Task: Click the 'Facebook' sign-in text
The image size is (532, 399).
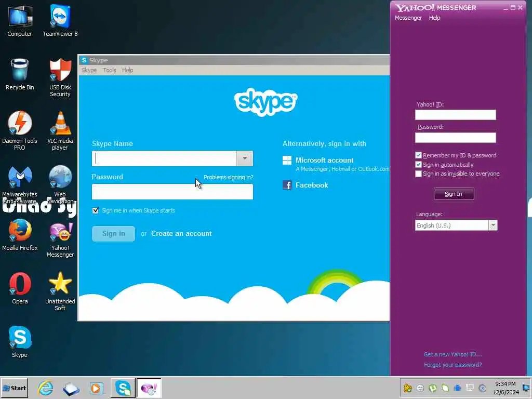Action: (312, 185)
